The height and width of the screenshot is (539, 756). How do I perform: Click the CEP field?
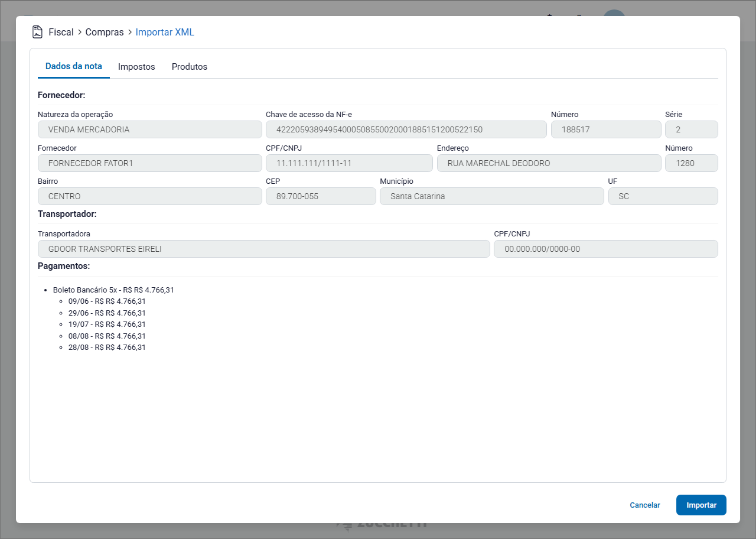coord(321,196)
